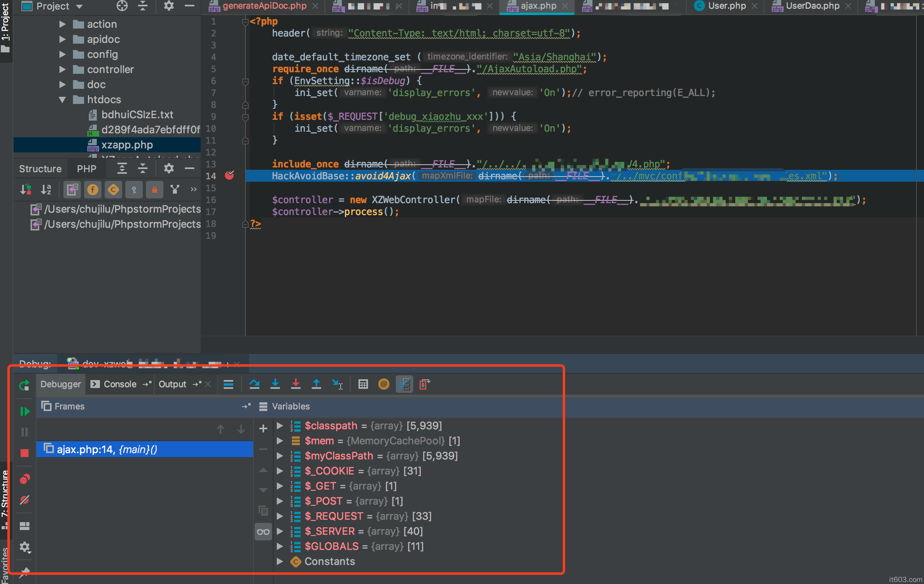Expand the controller folder
The image size is (924, 584).
point(62,69)
